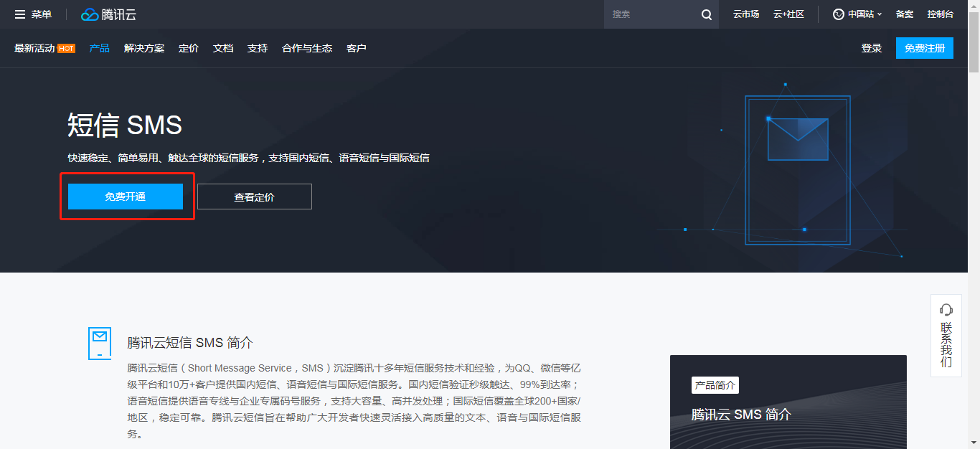Viewport: 980px width, 449px height.
Task: Open 定价 menu item
Action: pos(189,49)
